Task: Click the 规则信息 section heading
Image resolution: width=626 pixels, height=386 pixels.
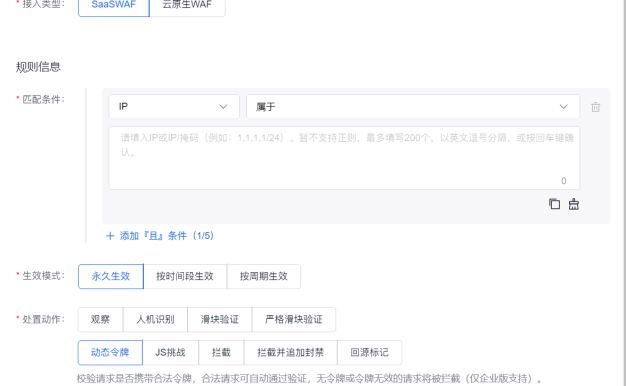Action: pos(38,67)
